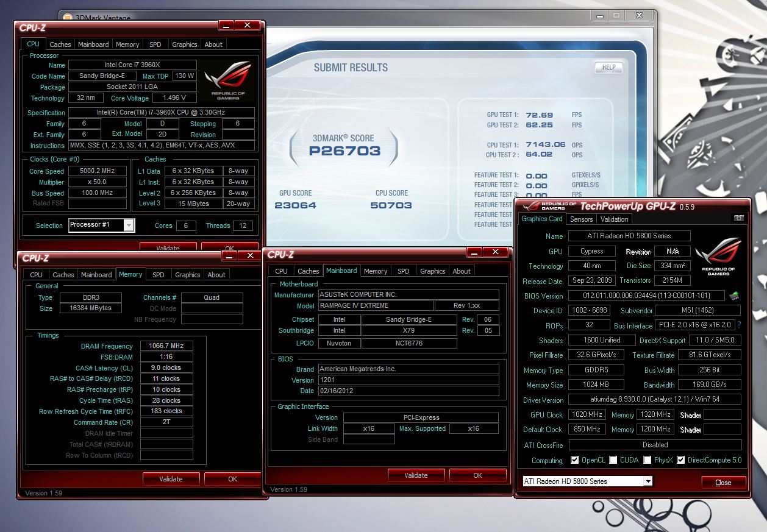This screenshot has height=532, width=767.
Task: Click the BIOS save chip icon in GPU-Z
Action: point(734,296)
